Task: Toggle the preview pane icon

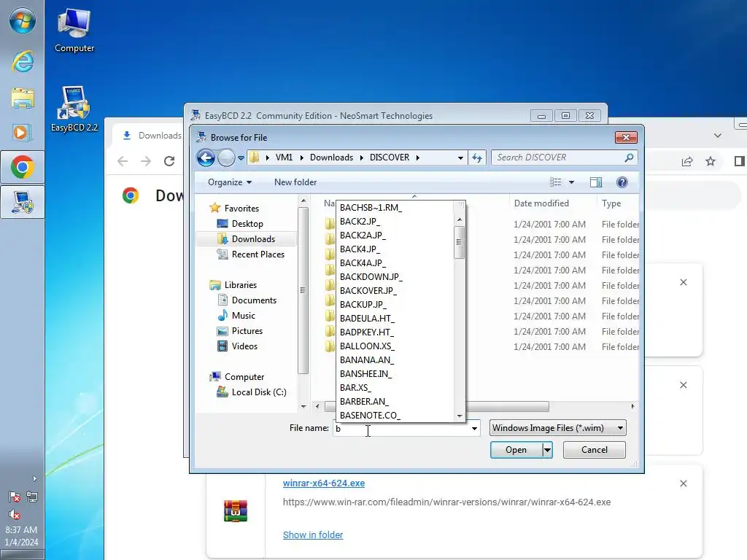Action: click(596, 182)
